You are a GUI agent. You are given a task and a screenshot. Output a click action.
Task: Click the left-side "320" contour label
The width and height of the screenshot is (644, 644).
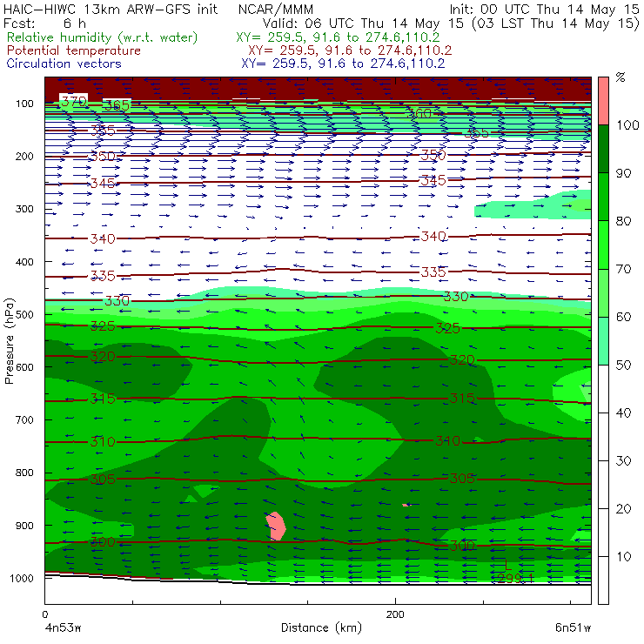pos(103,356)
